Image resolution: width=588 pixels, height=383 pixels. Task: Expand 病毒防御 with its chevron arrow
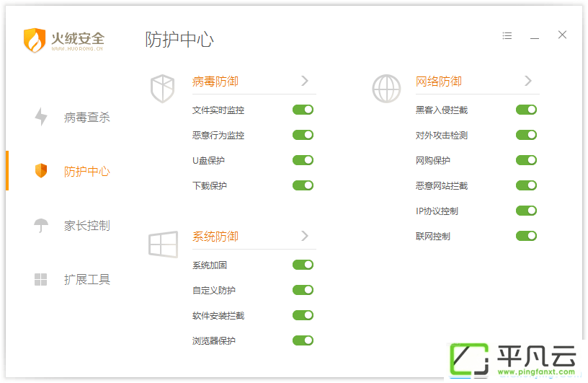pos(305,81)
